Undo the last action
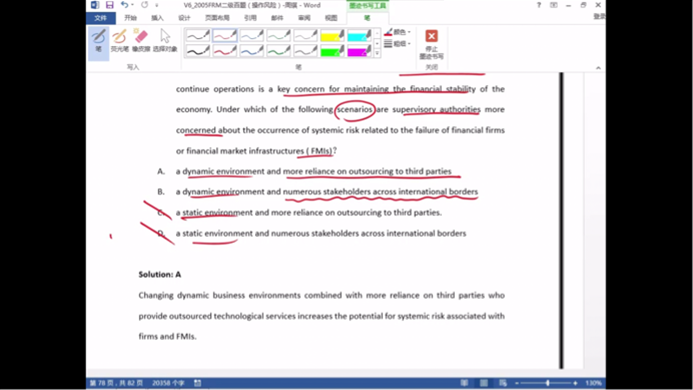 point(125,5)
